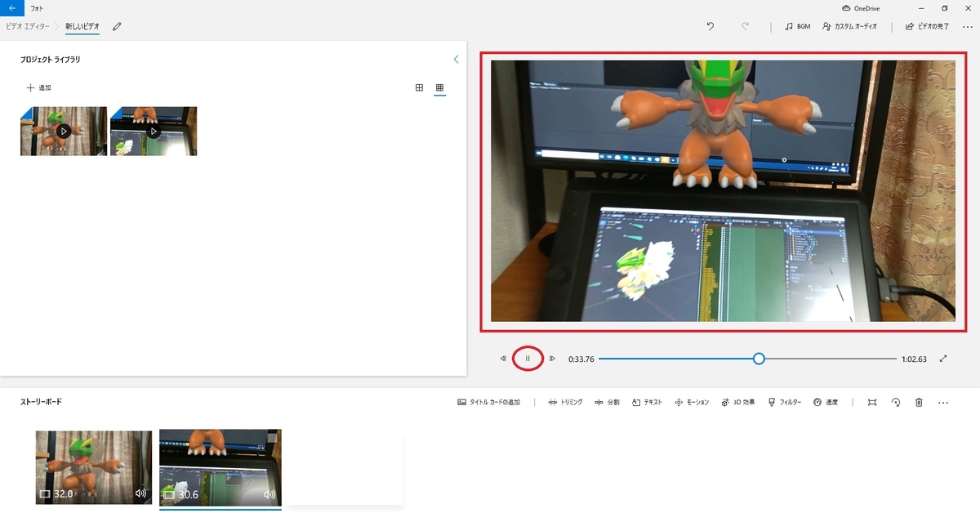Click the preview seek bar handle
Image resolution: width=980 pixels, height=531 pixels.
(x=759, y=359)
